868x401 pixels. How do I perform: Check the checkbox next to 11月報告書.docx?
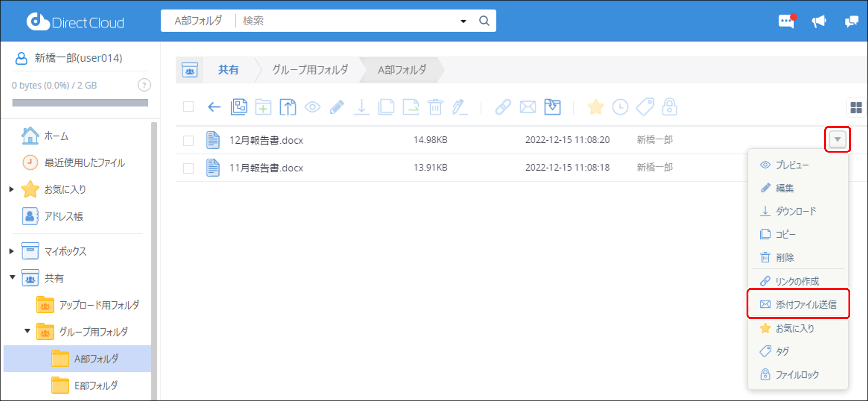click(x=188, y=168)
